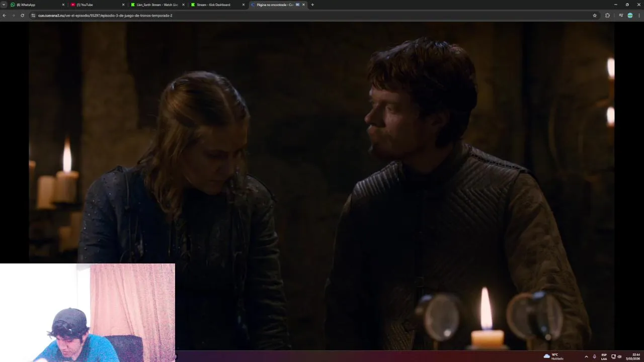The image size is (644, 362).
Task: View site information icon in address bar
Action: pyautogui.click(x=33, y=16)
